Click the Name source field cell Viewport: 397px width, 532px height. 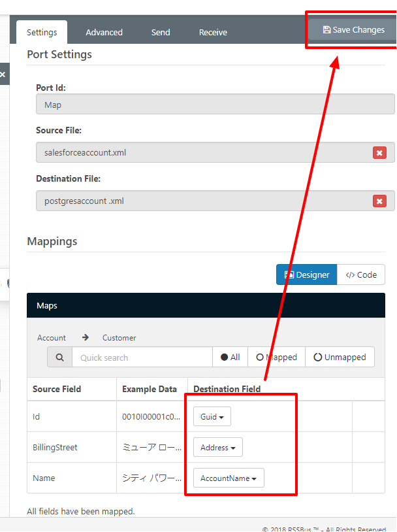(x=72, y=478)
